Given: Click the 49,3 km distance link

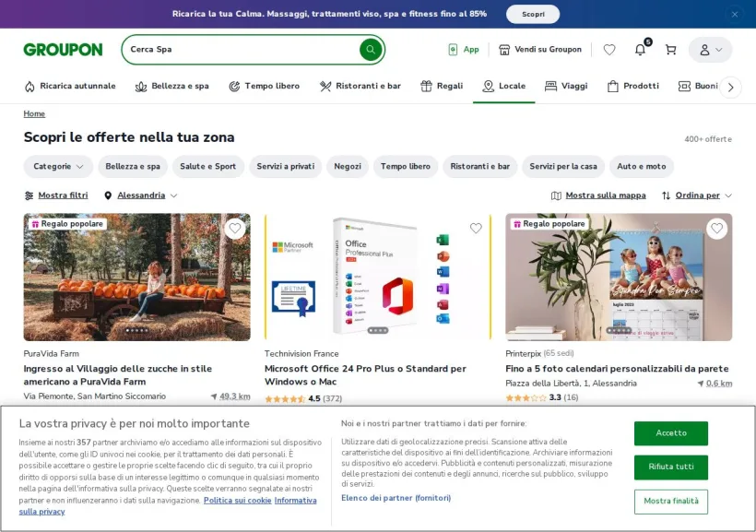Looking at the screenshot, I should 235,396.
